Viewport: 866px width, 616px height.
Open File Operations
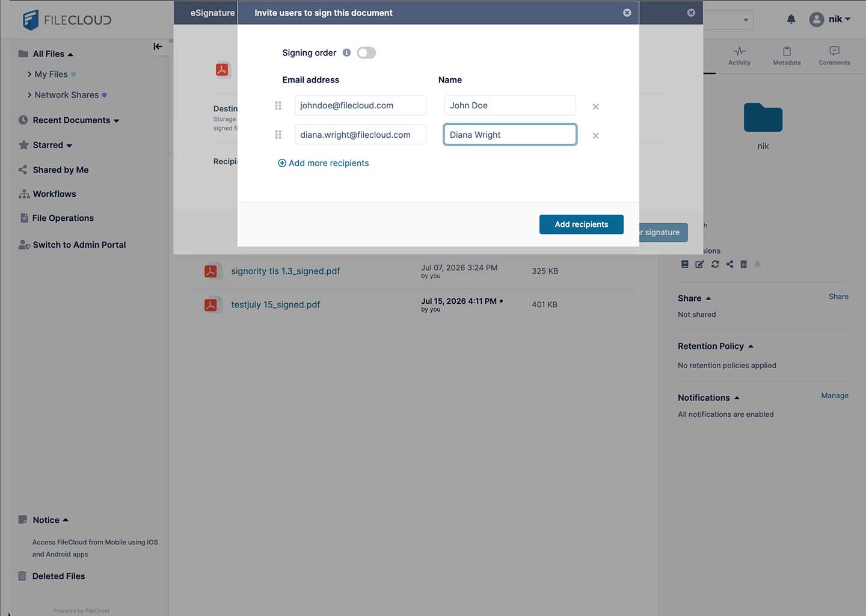pos(63,218)
